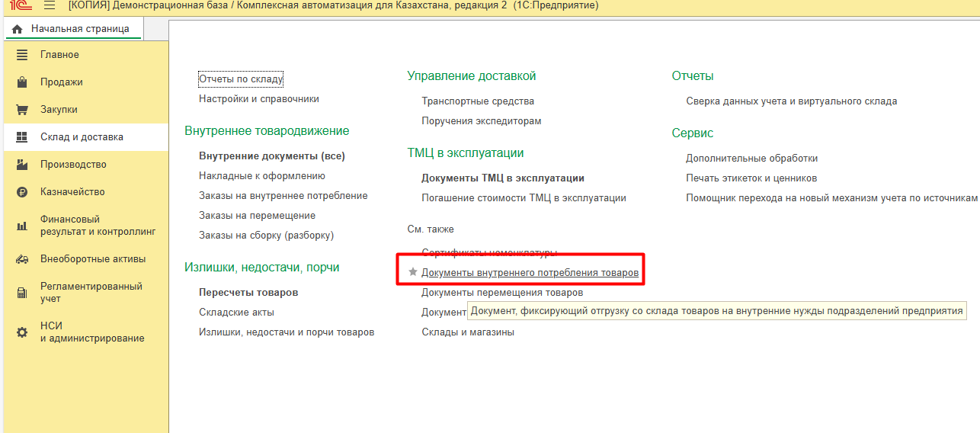The width and height of the screenshot is (980, 433).
Task: Click the shopping bag icon for Продажи
Action: point(22,82)
